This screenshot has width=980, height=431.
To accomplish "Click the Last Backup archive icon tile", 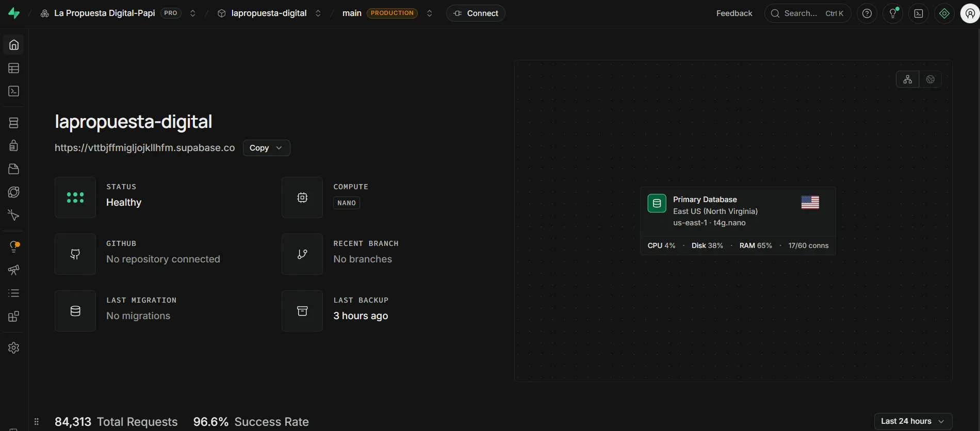I will tap(302, 311).
